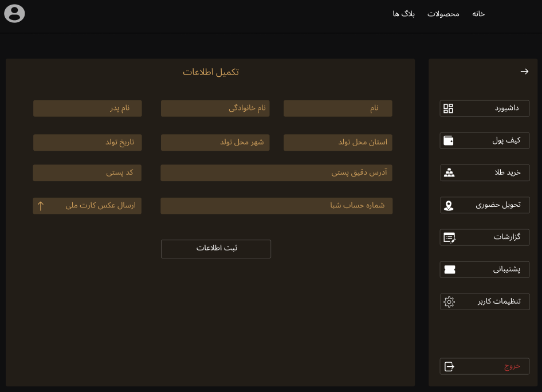542x392 pixels.
Task: Click the شماره حساب شبا field
Action: pos(276,206)
